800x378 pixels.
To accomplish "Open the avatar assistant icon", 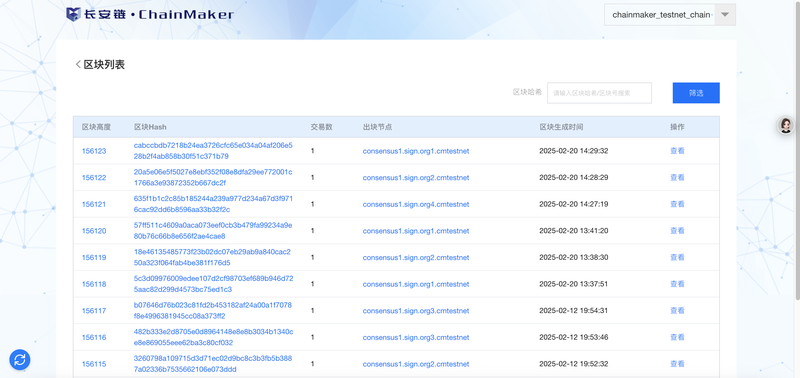I will click(x=786, y=124).
